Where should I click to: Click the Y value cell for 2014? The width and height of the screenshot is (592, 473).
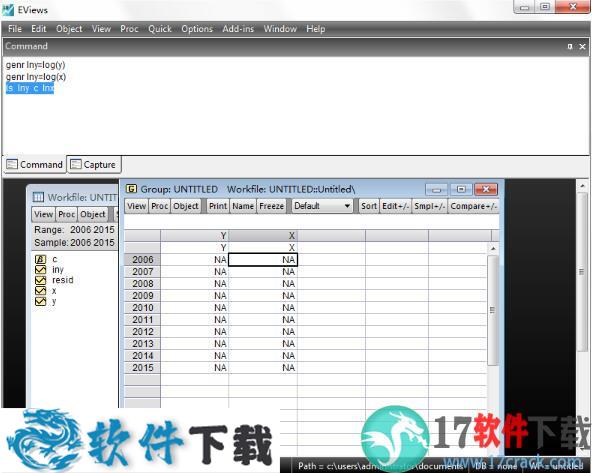pyautogui.click(x=194, y=356)
